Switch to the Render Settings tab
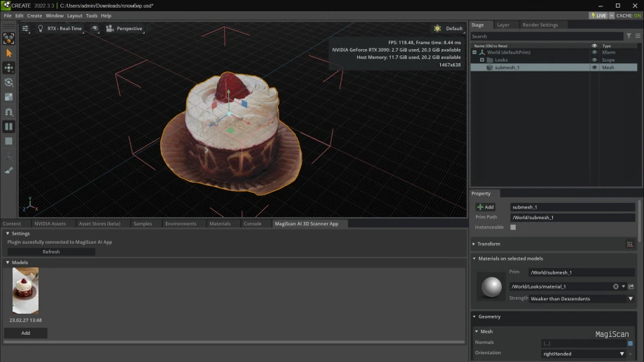Image resolution: width=644 pixels, height=362 pixels. point(540,25)
